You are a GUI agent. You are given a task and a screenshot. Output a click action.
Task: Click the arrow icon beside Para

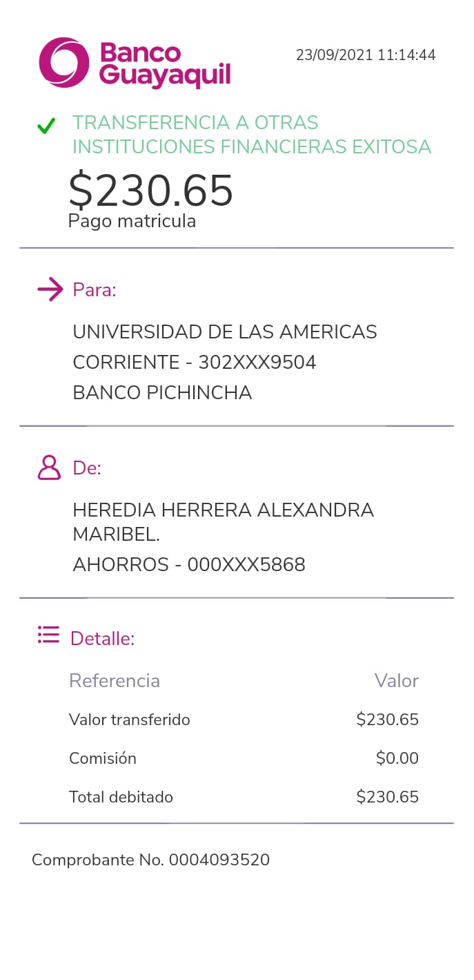click(x=50, y=289)
